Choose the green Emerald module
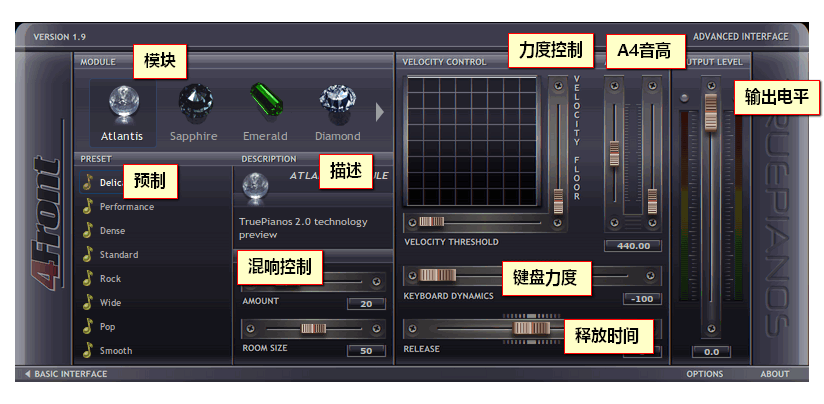Screen dimensions: 824x404 (265, 100)
